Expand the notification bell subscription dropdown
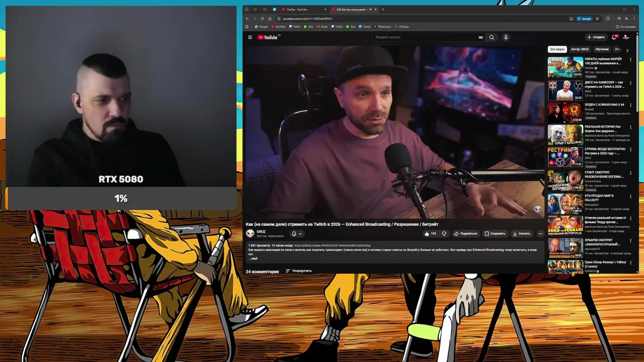Image resolution: width=644 pixels, height=362 pixels. pyautogui.click(x=297, y=233)
